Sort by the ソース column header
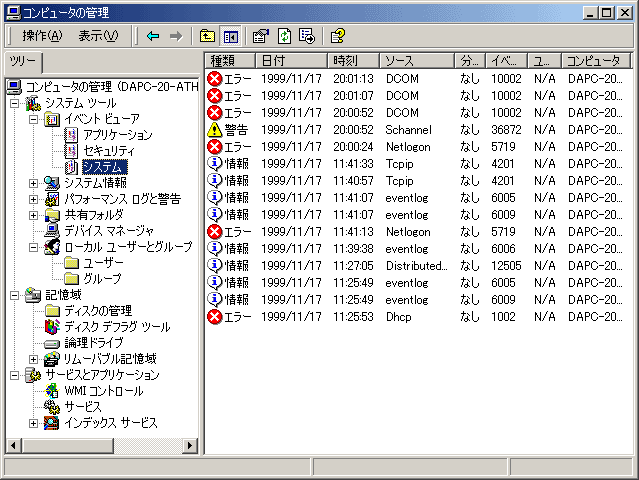Image resolution: width=639 pixels, height=480 pixels. tap(417, 61)
